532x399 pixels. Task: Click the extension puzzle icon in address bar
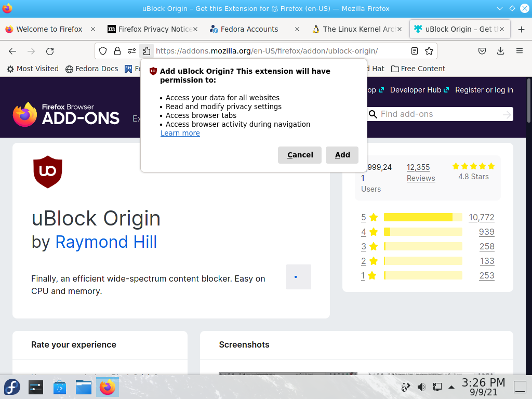pyautogui.click(x=147, y=51)
